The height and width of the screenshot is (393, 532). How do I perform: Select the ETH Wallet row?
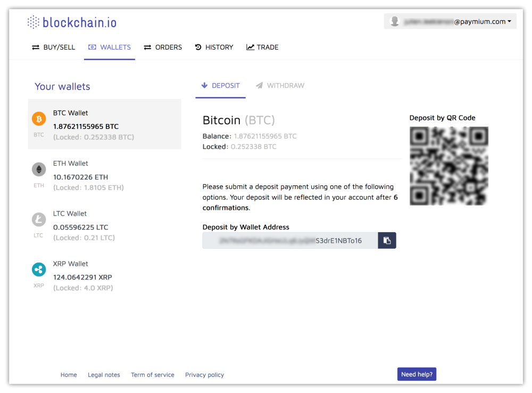tap(104, 175)
